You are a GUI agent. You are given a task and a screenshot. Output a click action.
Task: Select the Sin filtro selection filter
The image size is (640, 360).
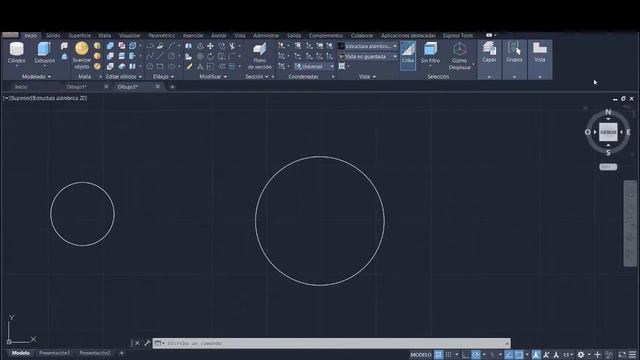click(x=430, y=53)
